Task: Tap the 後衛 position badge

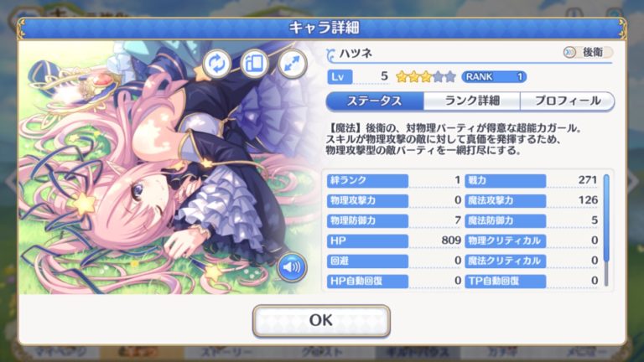Action: (x=588, y=52)
